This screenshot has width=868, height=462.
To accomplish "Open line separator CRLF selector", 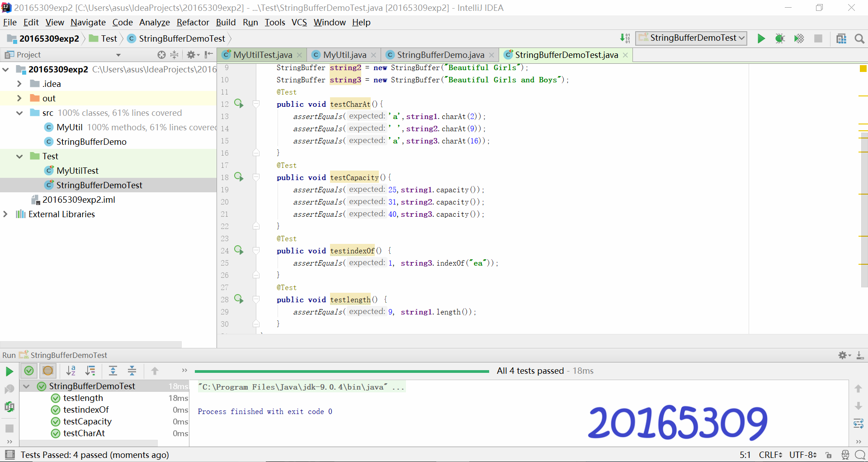I will 770,455.
